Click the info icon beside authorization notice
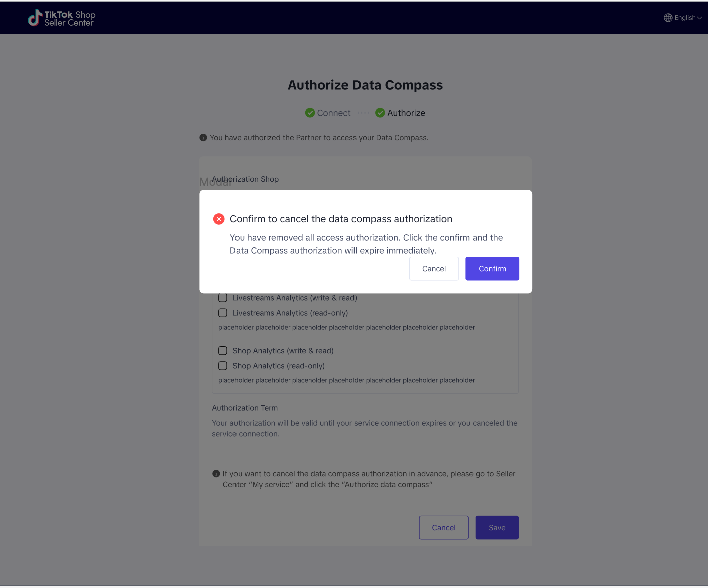The width and height of the screenshot is (708, 588). (203, 138)
